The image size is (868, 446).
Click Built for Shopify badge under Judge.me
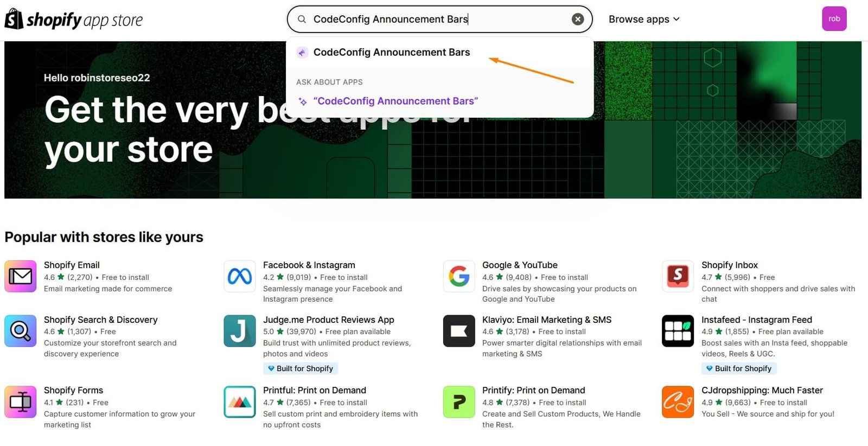301,369
